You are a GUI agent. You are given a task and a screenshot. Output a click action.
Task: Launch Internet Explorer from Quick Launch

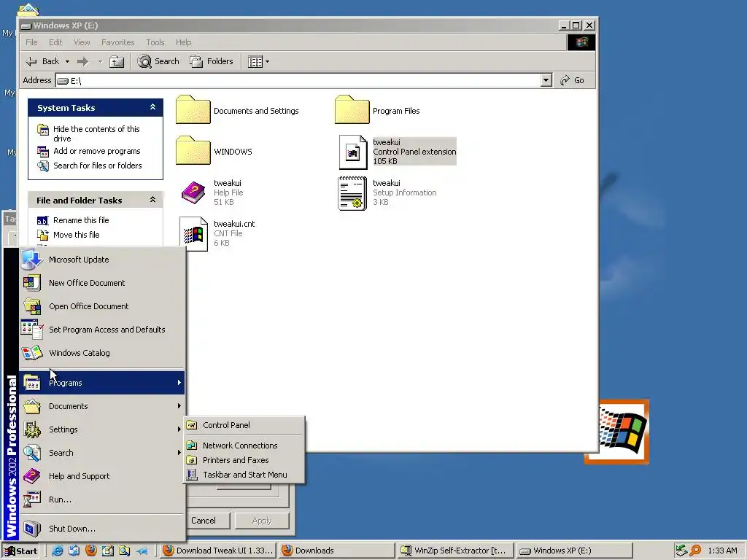click(58, 551)
